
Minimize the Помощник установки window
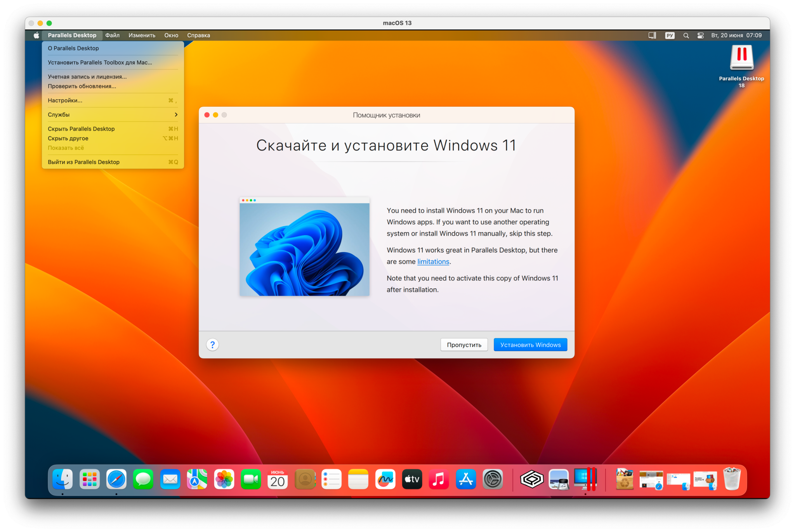click(x=215, y=115)
